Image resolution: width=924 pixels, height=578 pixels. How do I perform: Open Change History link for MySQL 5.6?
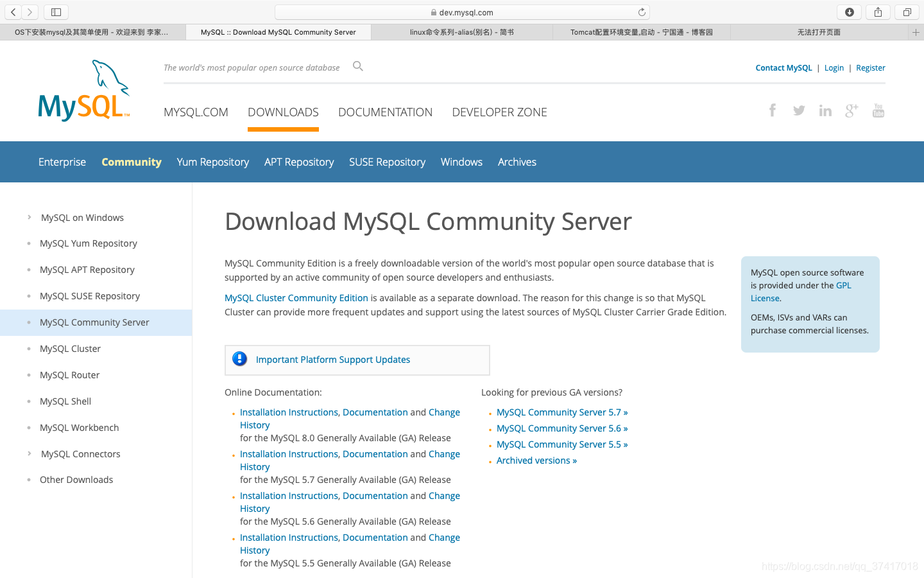click(x=444, y=496)
